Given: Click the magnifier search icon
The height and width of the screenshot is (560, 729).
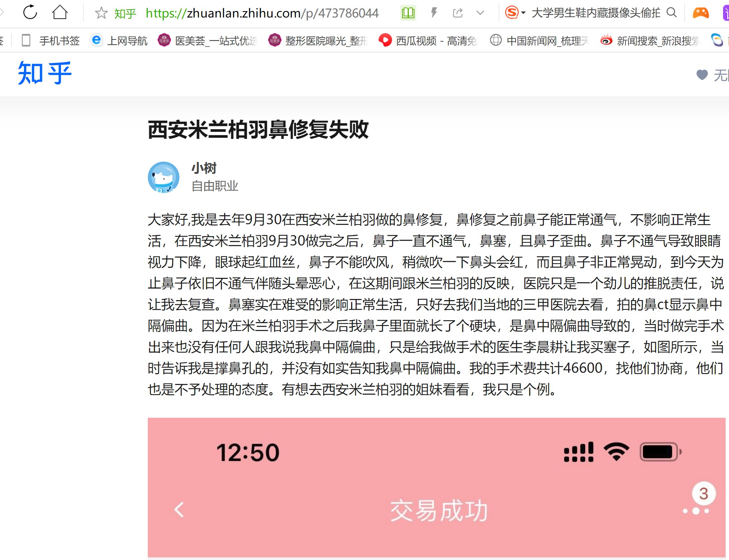Looking at the screenshot, I should (x=671, y=13).
